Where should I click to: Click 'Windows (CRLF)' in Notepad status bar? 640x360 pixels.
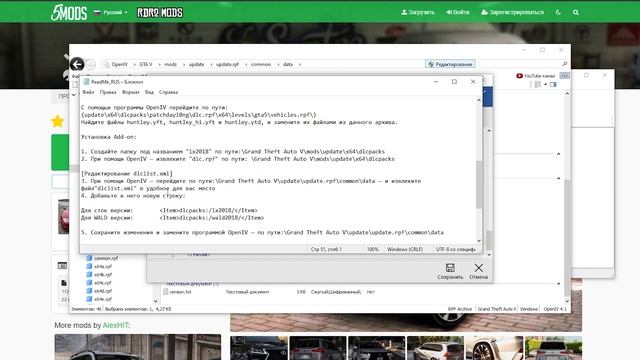click(405, 249)
